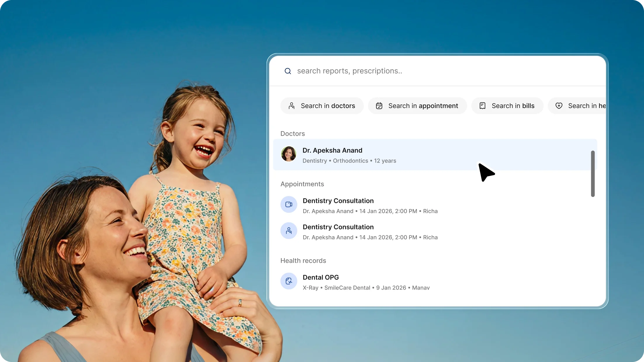Click the in-person visit icon of second consultation
This screenshot has width=644, height=362.
[289, 231]
